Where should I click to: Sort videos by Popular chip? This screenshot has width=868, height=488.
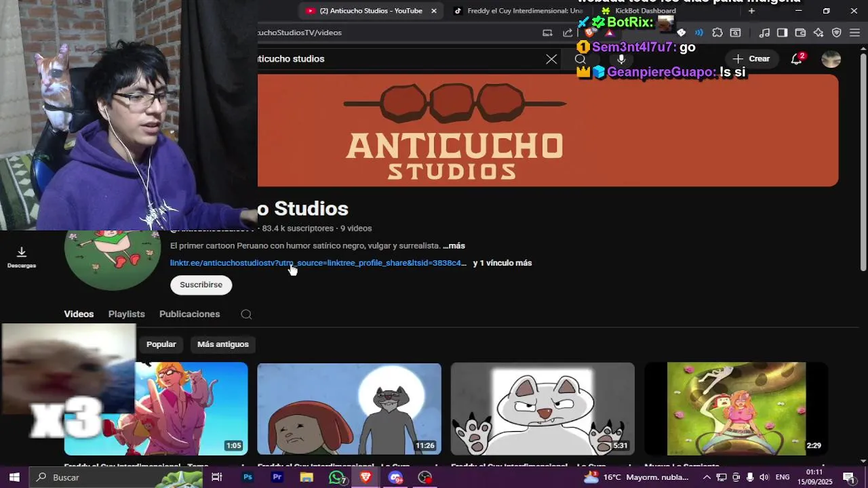(x=161, y=344)
